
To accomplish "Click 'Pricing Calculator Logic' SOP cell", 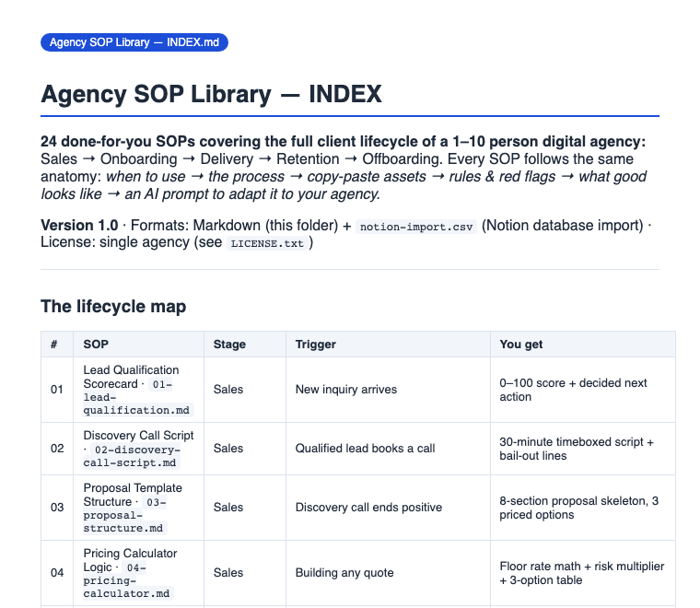I will (138, 573).
